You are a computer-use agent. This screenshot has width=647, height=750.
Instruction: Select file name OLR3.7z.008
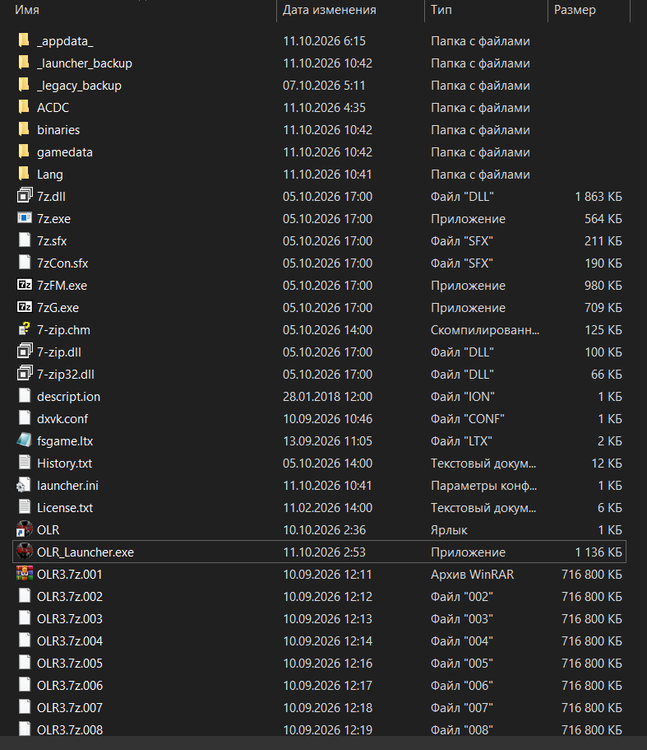[70, 730]
